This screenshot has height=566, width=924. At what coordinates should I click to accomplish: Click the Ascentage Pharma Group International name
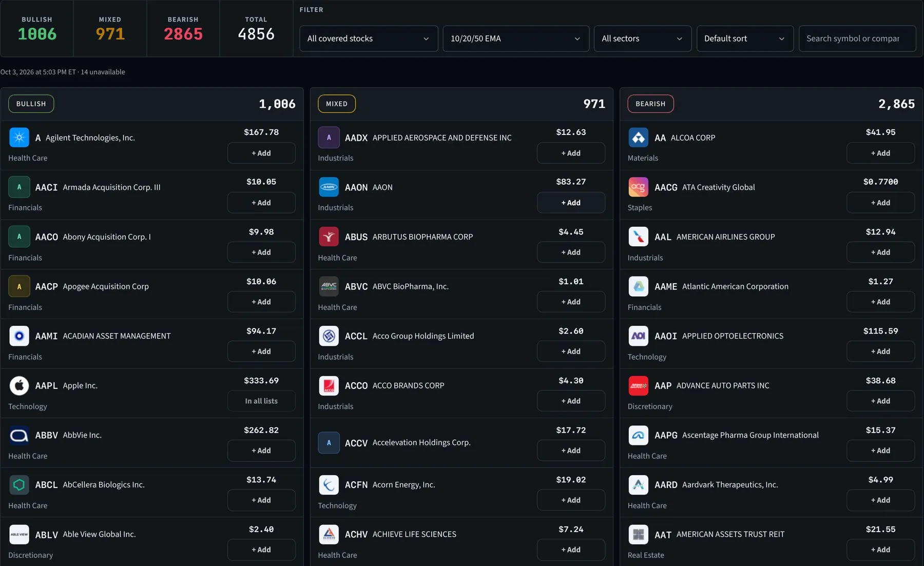[x=750, y=435]
